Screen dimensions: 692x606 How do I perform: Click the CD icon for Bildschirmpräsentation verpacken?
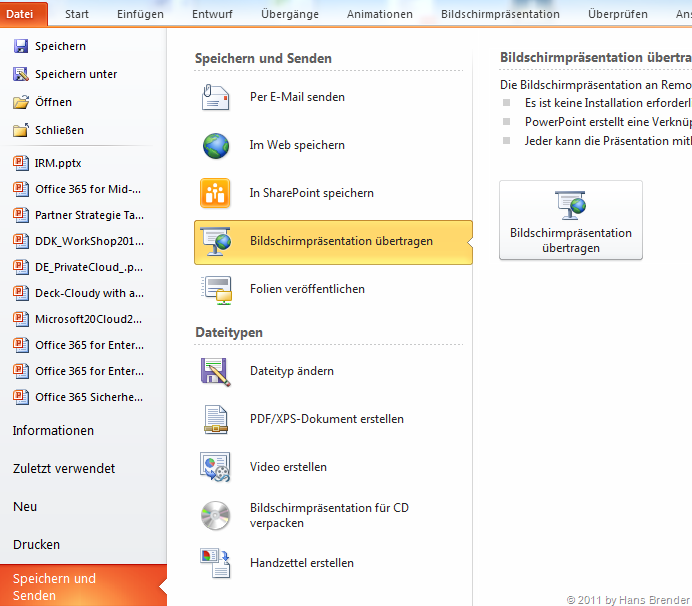pyautogui.click(x=216, y=515)
